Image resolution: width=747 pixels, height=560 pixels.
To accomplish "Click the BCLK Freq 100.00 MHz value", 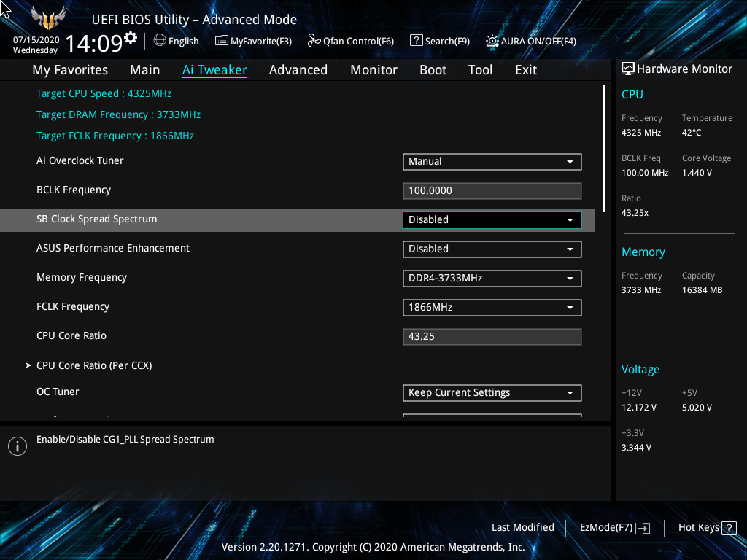I will coord(645,173).
